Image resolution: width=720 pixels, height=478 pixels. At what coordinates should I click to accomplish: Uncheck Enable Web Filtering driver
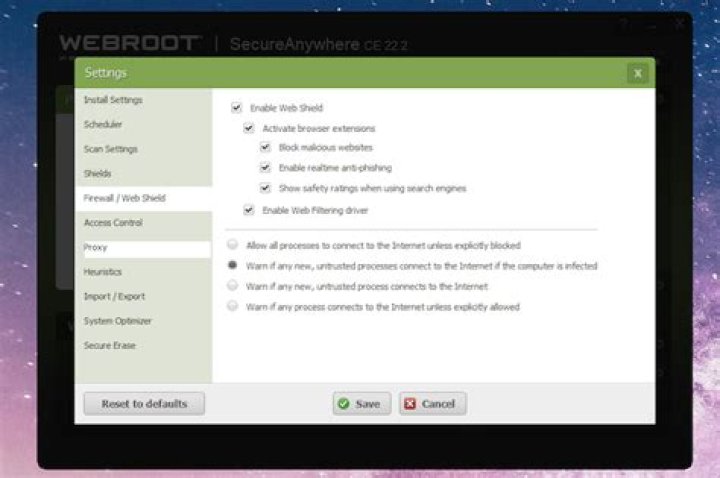(x=249, y=210)
